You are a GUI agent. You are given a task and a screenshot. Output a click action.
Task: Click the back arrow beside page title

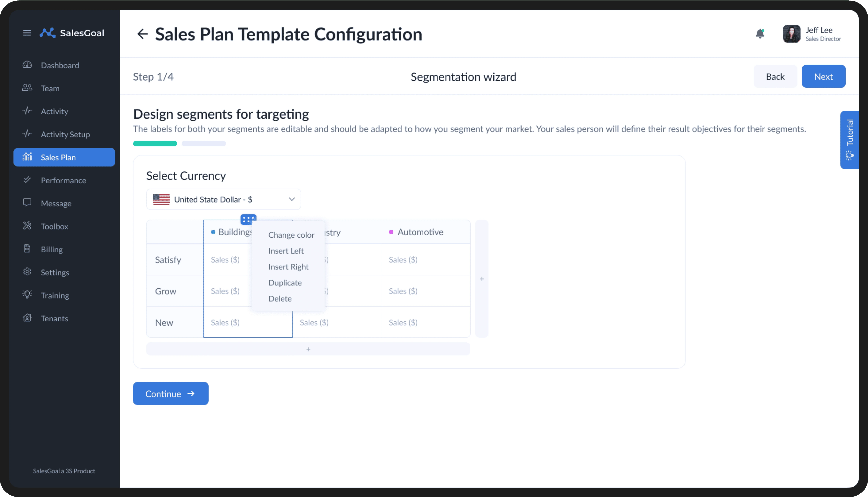pyautogui.click(x=142, y=34)
